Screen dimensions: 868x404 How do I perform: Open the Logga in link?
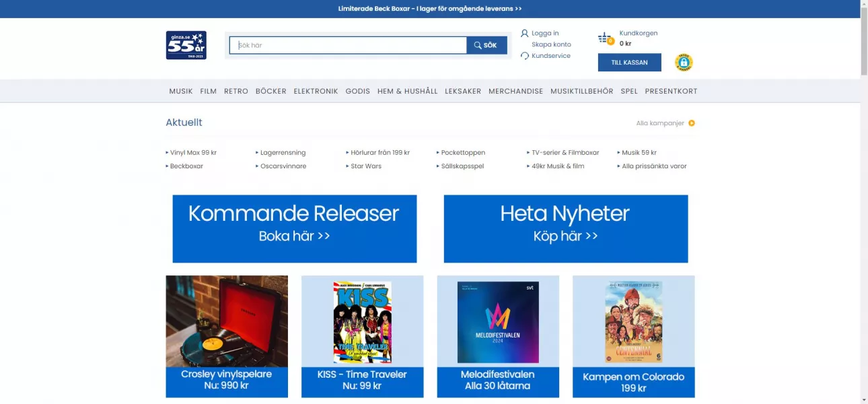545,33
